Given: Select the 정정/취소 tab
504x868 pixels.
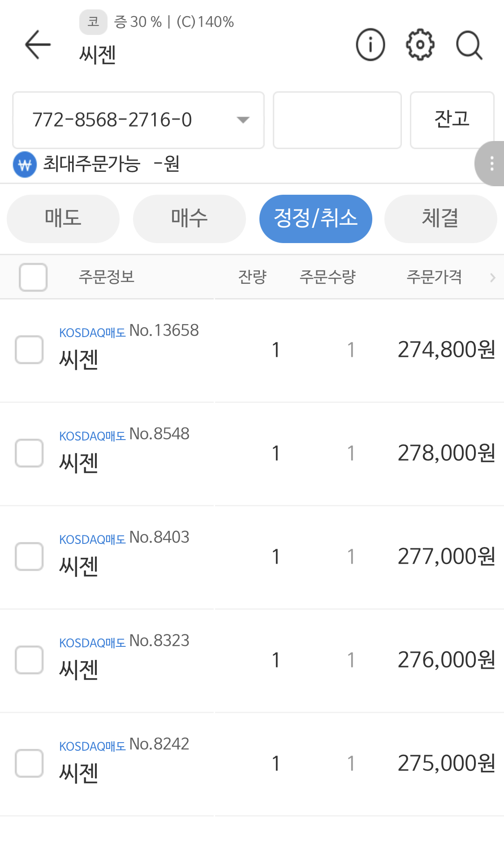Looking at the screenshot, I should [316, 218].
